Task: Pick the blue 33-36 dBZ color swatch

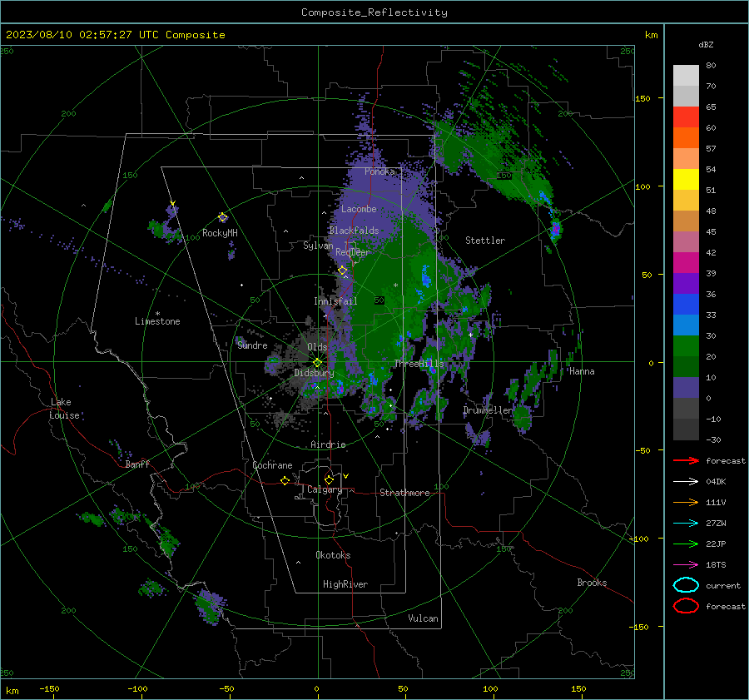Action: pos(686,305)
